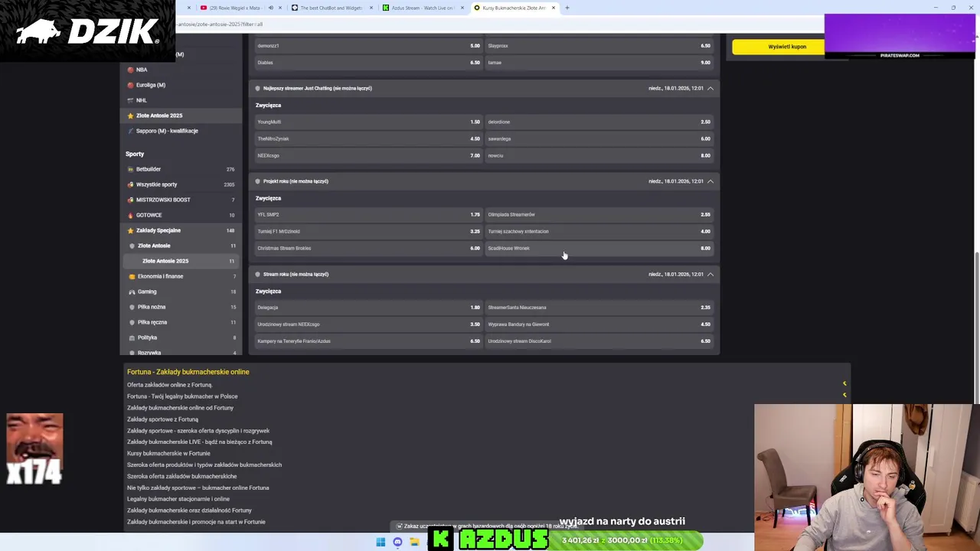Bet on TheNitroZyniak at 4.50
This screenshot has height=551, width=980.
pos(368,139)
